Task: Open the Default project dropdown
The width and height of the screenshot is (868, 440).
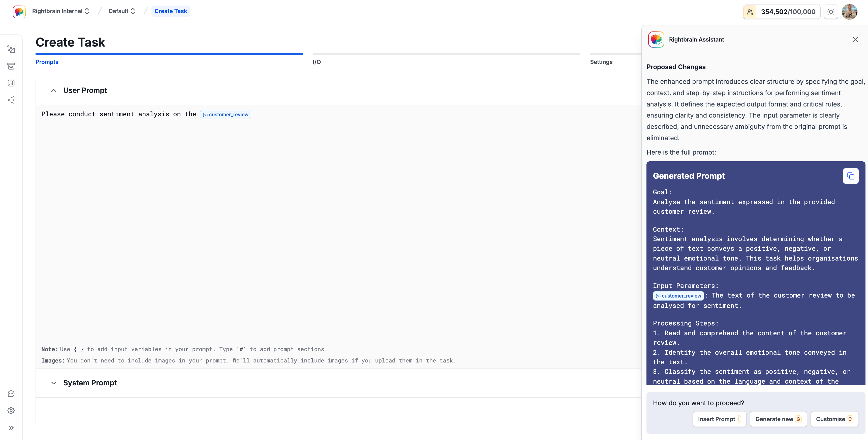Action: tap(122, 11)
